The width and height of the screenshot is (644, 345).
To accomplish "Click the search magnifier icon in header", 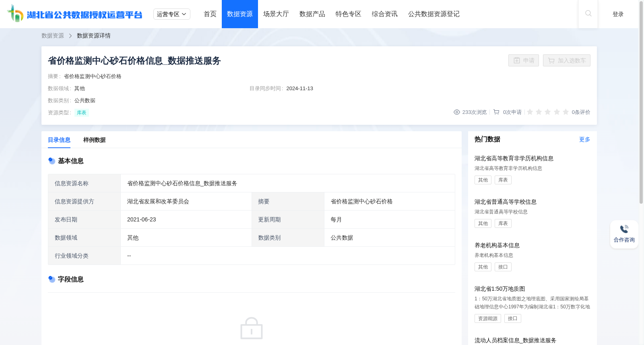I will [588, 14].
